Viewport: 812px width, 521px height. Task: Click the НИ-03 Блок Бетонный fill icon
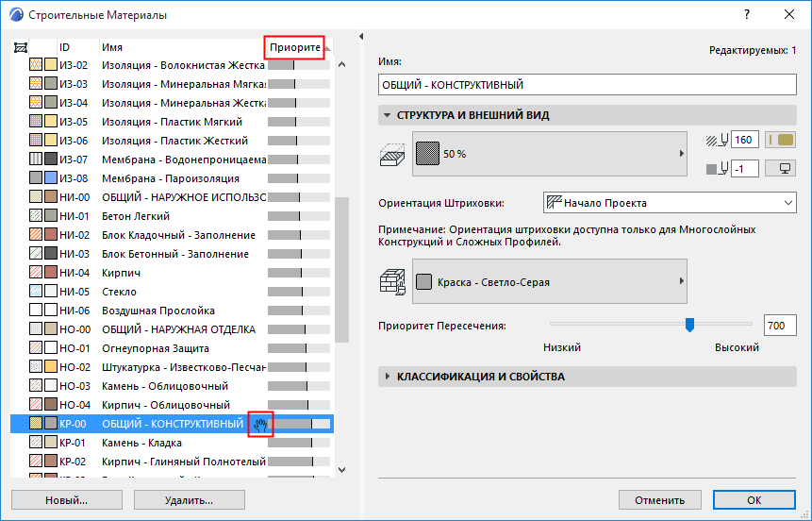point(36,254)
